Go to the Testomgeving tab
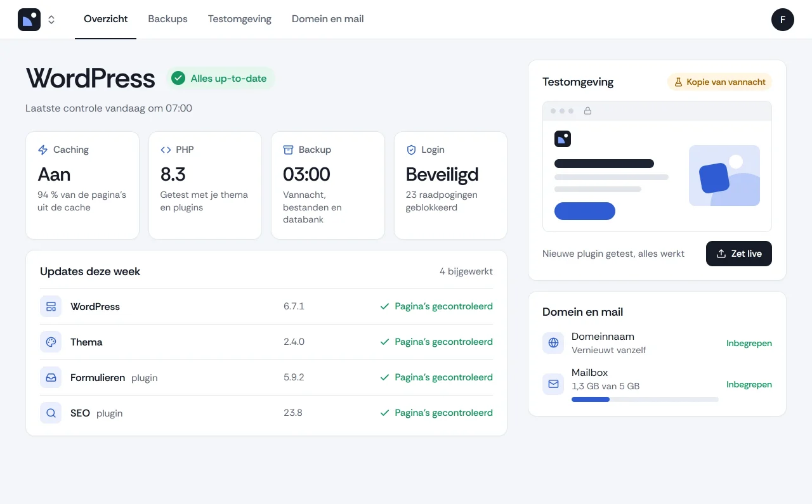Screen dimensions: 812x504 [x=240, y=19]
